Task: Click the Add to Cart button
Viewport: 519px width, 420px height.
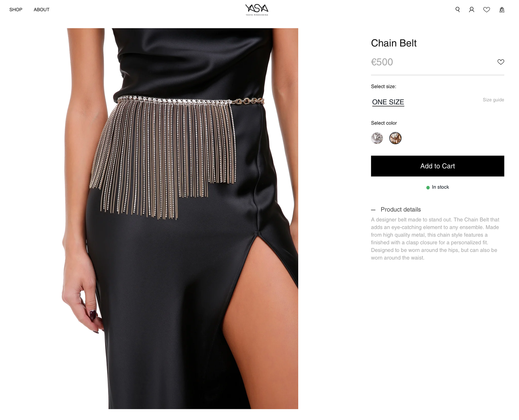Action: click(x=437, y=166)
